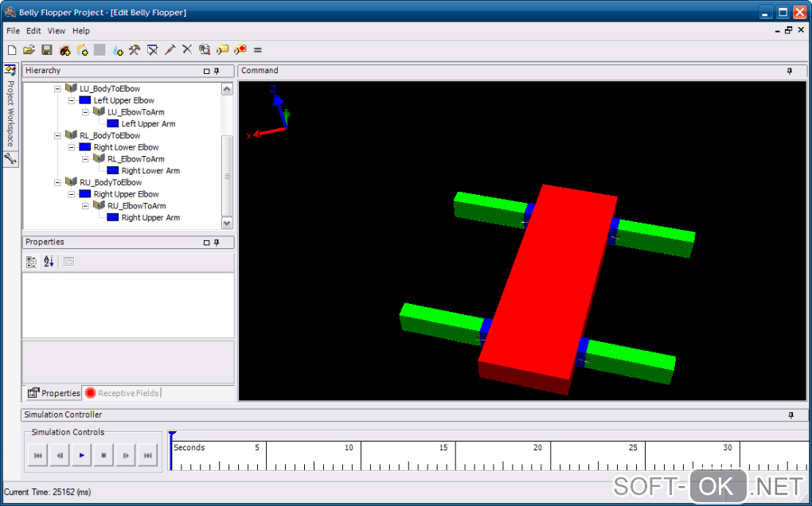Image resolution: width=812 pixels, height=506 pixels.
Task: Select the Right Upper Arm tree item
Action: pos(150,218)
